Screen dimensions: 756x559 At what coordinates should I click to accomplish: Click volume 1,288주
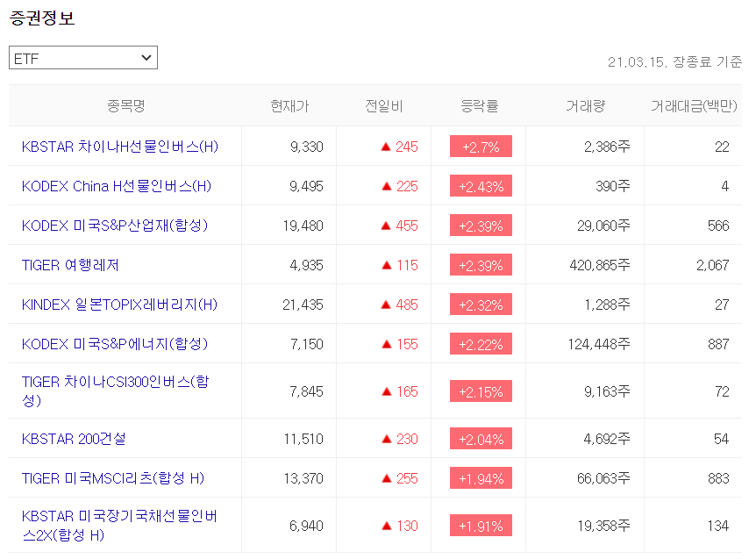click(x=608, y=305)
